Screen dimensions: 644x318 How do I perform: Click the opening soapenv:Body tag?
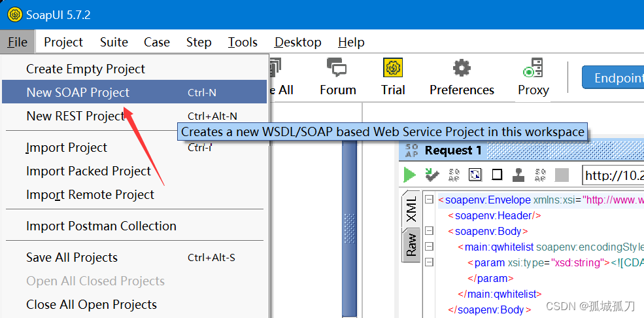488,231
